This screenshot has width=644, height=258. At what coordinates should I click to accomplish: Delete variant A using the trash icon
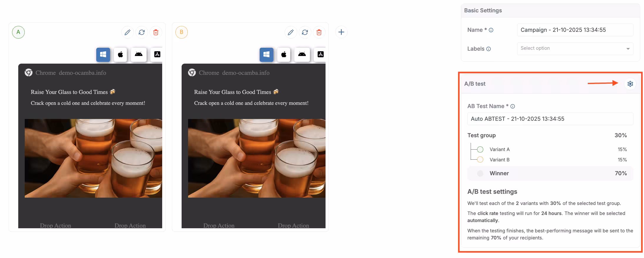[x=156, y=32]
